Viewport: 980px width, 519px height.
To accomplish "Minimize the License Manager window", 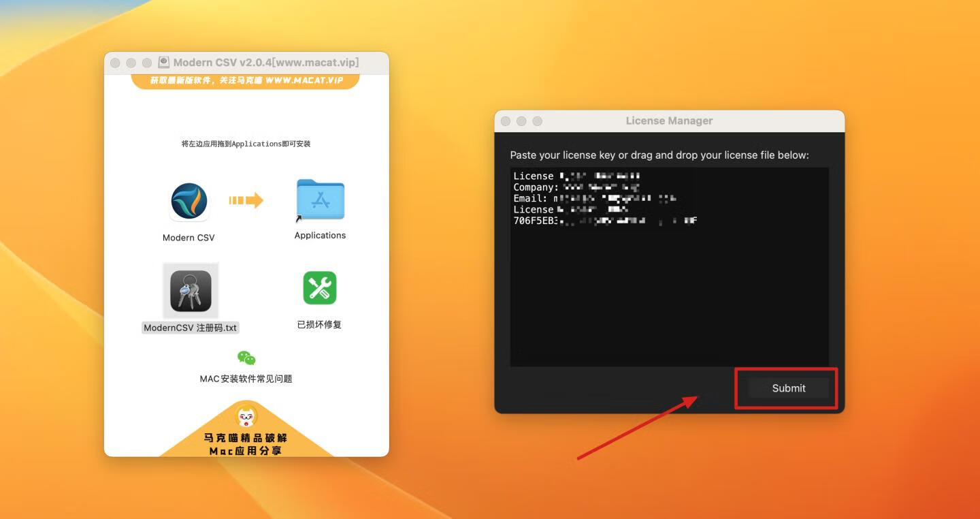I will (x=521, y=121).
